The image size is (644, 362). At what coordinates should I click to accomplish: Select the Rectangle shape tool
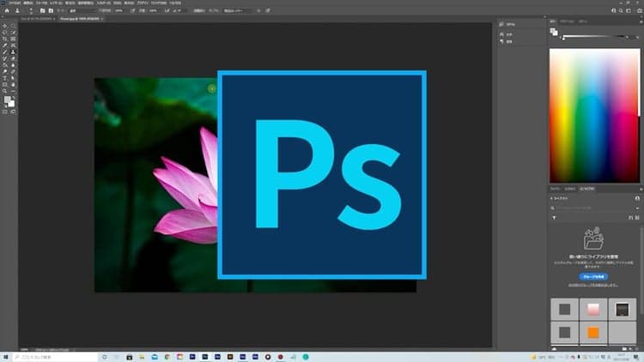5,85
